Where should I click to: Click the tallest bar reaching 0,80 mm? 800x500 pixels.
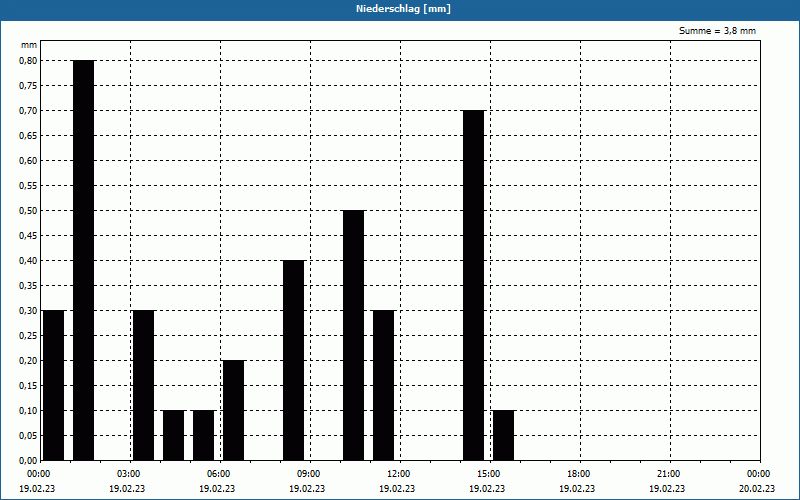click(84, 260)
